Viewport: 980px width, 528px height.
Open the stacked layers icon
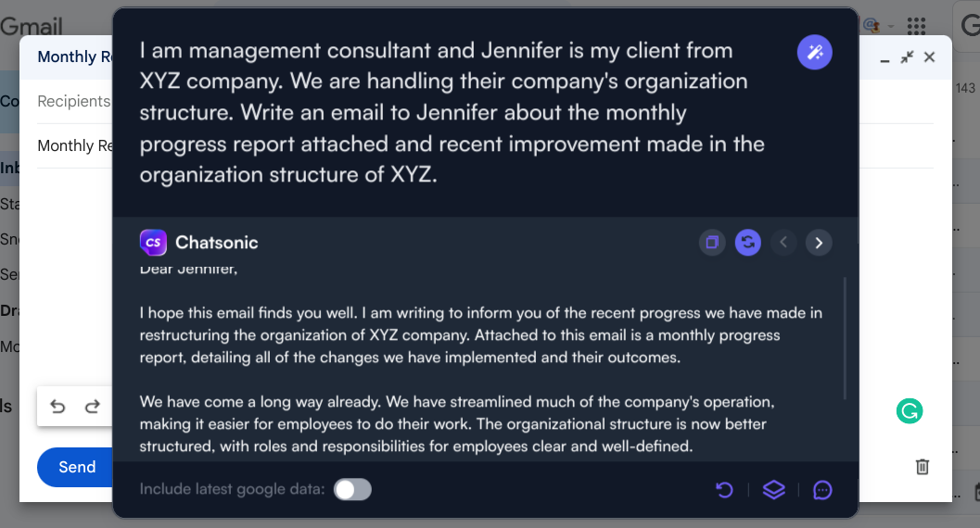tap(773, 490)
